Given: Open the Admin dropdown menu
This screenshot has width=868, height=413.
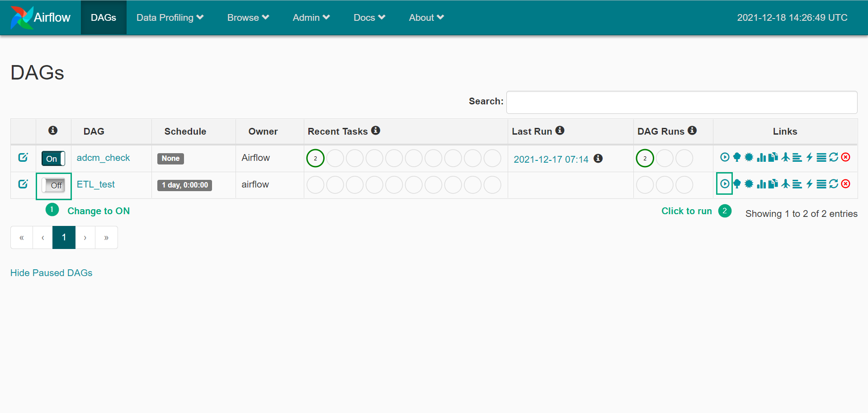Looking at the screenshot, I should click(311, 18).
